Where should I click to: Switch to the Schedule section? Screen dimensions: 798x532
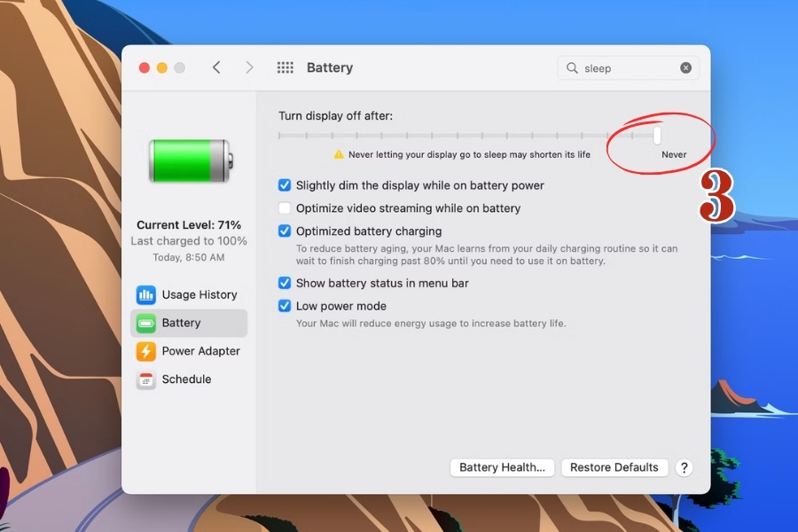pos(186,379)
